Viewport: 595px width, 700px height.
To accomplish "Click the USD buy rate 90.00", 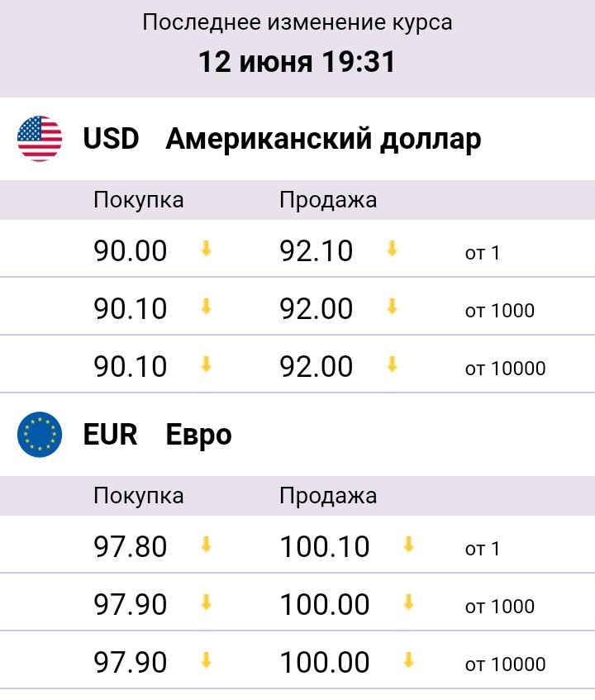I will tap(131, 250).
